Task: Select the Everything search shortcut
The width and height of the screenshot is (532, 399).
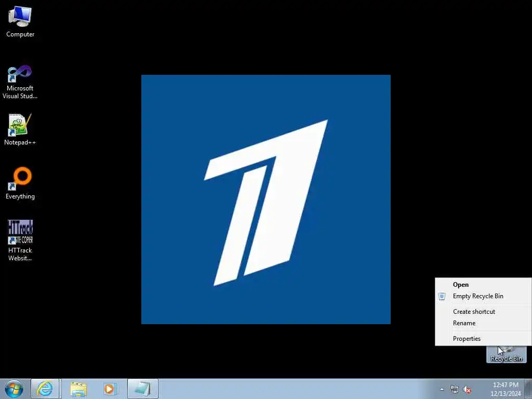Action: tap(20, 183)
